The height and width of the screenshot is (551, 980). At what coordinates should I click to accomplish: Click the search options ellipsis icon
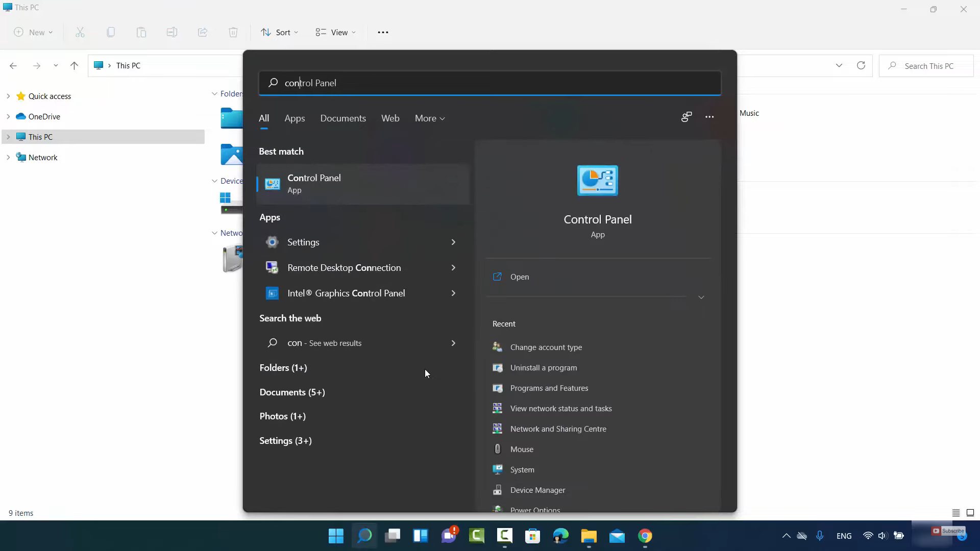click(709, 117)
